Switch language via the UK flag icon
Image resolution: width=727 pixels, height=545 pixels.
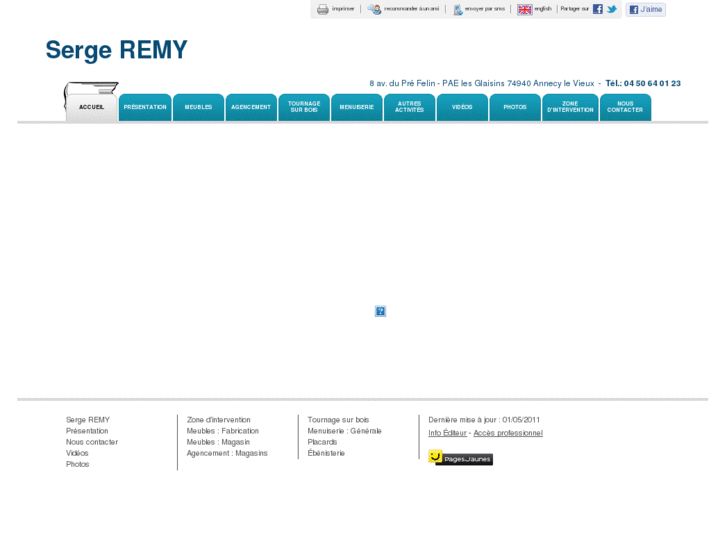[x=524, y=9]
